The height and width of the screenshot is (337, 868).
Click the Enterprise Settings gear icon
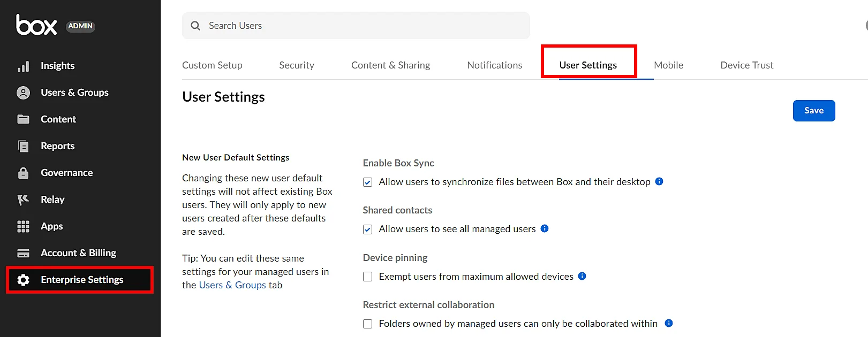(x=24, y=280)
